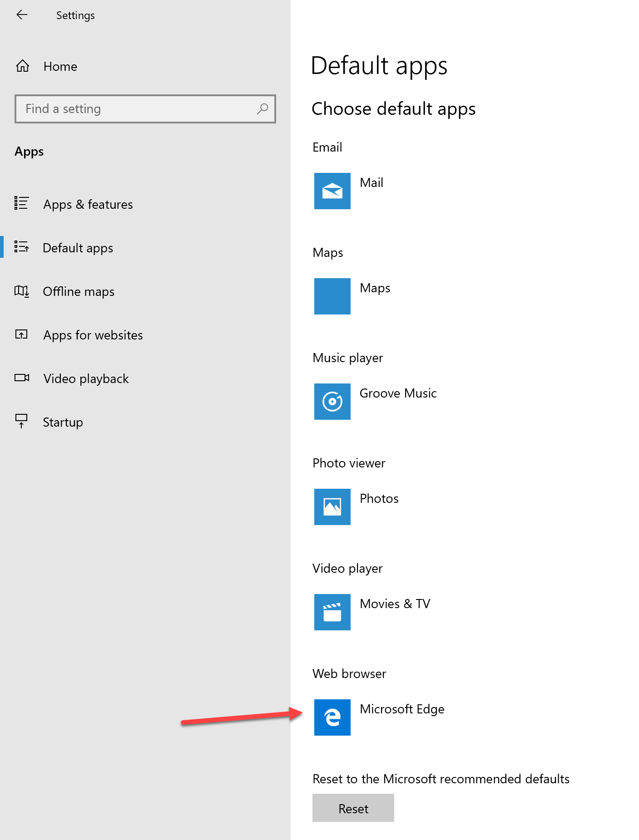Open Home in the sidebar
Screen dimensions: 639x840
coord(145,66)
